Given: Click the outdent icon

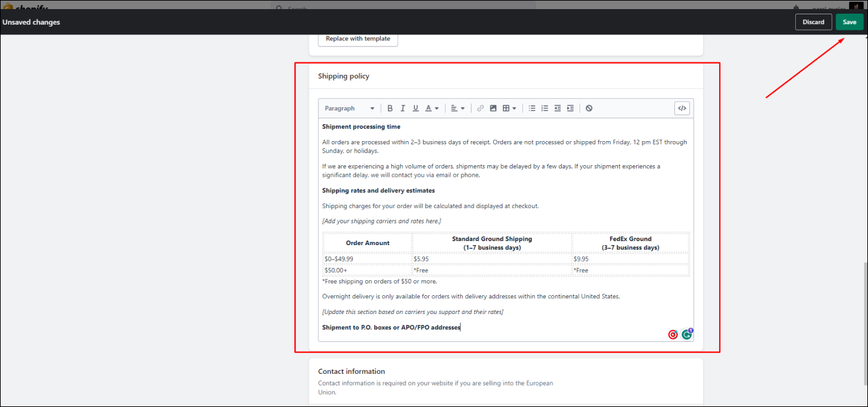Looking at the screenshot, I should tap(557, 109).
